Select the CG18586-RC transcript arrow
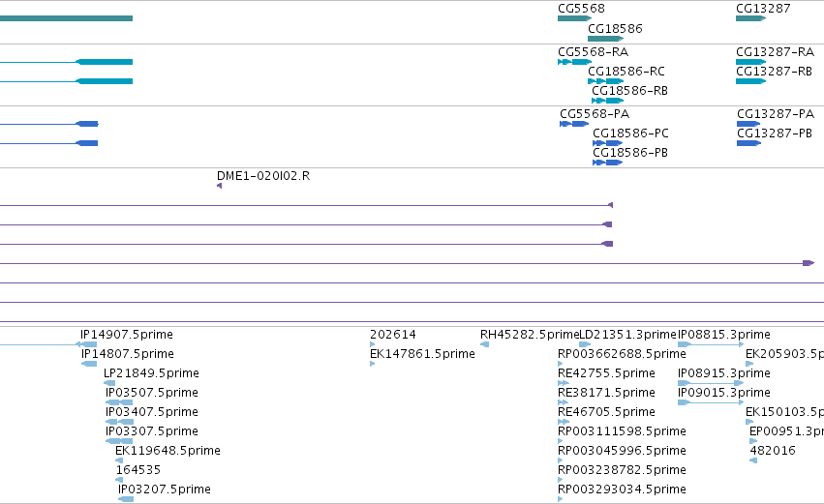This screenshot has height=504, width=824. pyautogui.click(x=605, y=81)
